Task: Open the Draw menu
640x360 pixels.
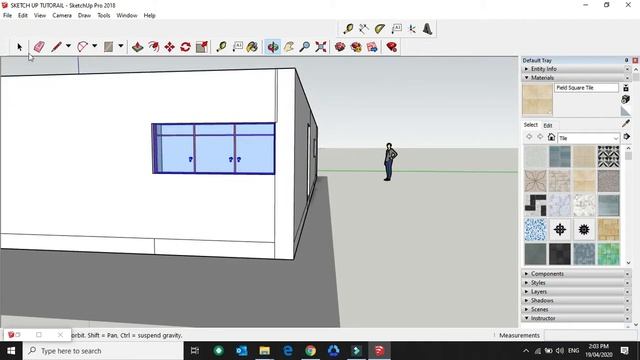Action: coord(84,16)
